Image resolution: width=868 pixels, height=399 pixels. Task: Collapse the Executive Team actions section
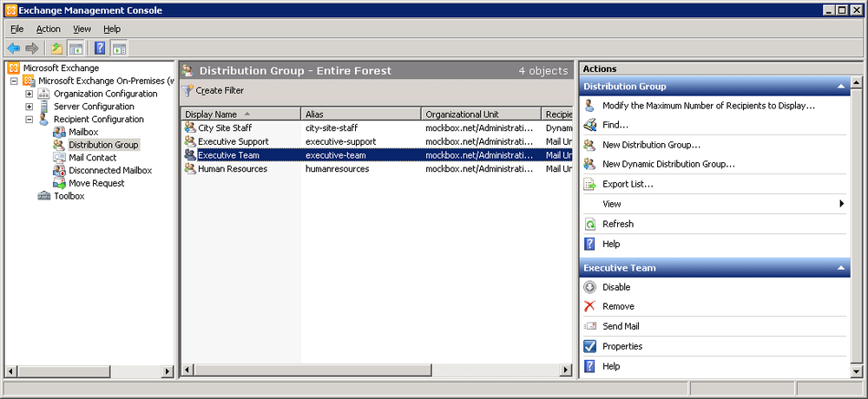point(840,268)
